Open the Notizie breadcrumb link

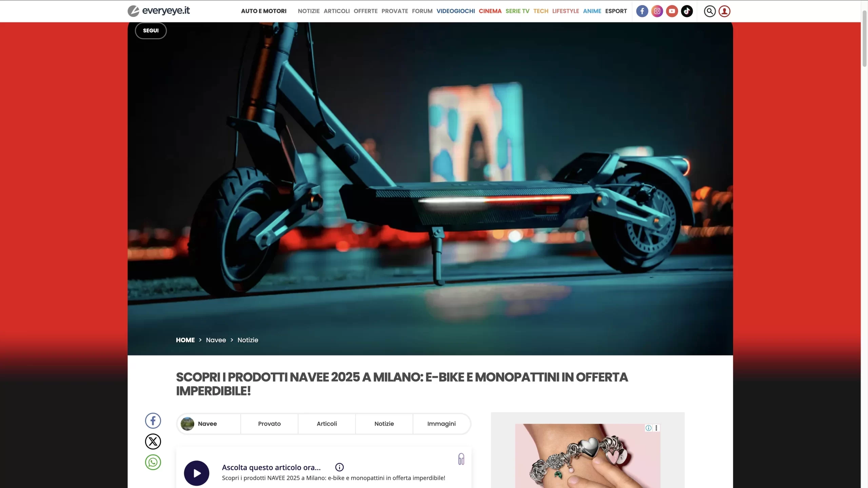(x=248, y=340)
